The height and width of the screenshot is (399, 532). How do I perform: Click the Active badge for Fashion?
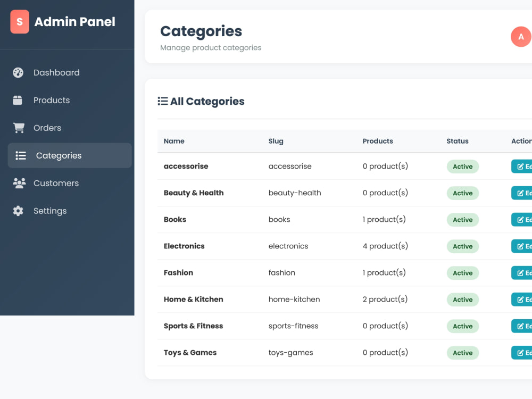(462, 273)
